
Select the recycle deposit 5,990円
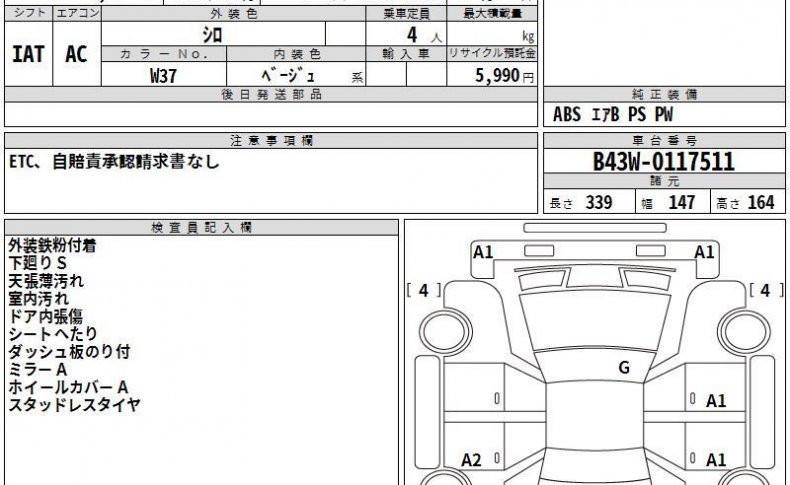[x=504, y=76]
